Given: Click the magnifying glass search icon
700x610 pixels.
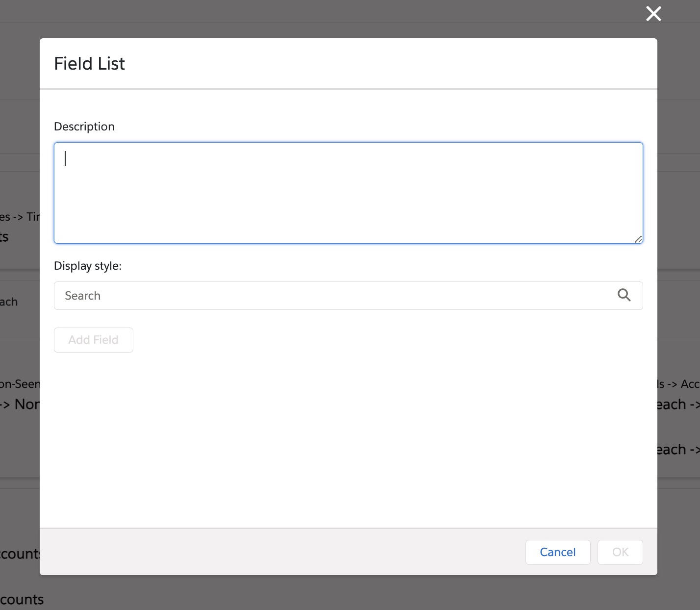Looking at the screenshot, I should (x=624, y=295).
